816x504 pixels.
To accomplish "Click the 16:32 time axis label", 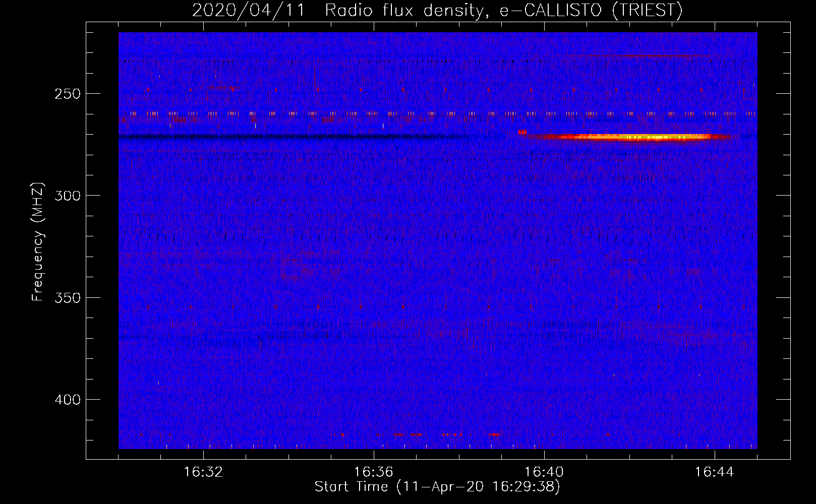I will tap(203, 472).
